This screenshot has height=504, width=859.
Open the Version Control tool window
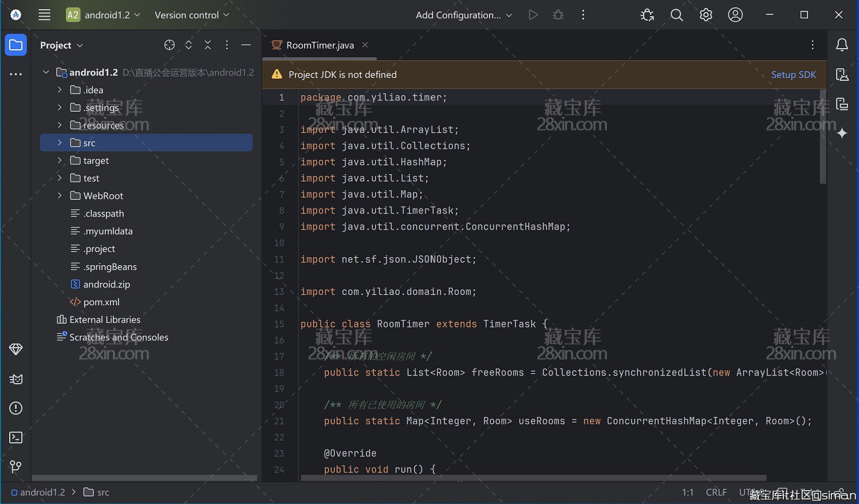[x=16, y=467]
